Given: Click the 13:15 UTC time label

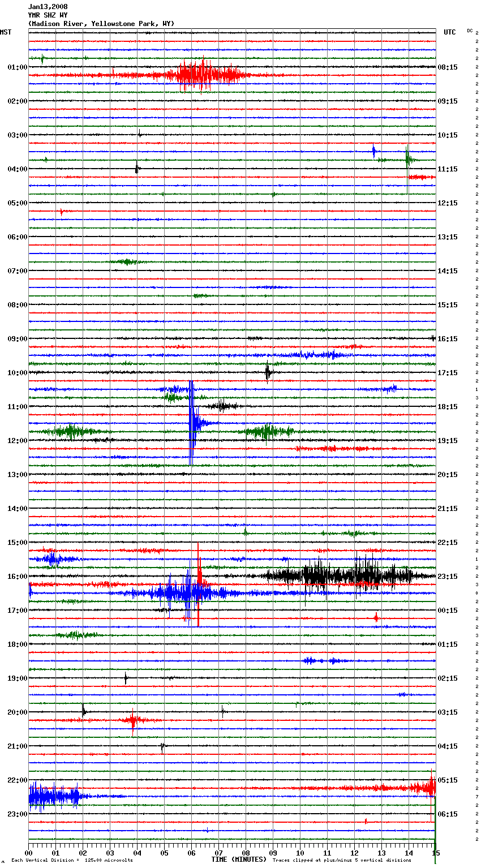Looking at the screenshot, I should 448,237.
